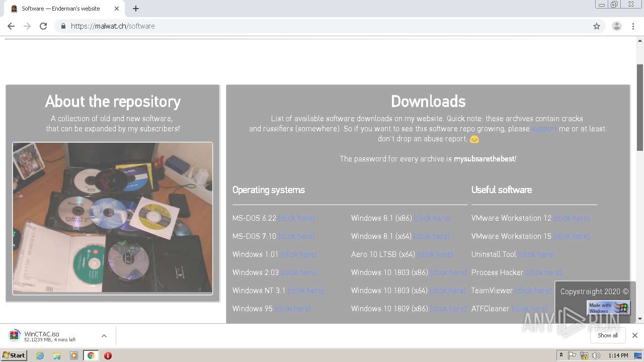The width and height of the screenshot is (644, 362).
Task: Open the red Opera taskbar icon
Action: [x=108, y=355]
